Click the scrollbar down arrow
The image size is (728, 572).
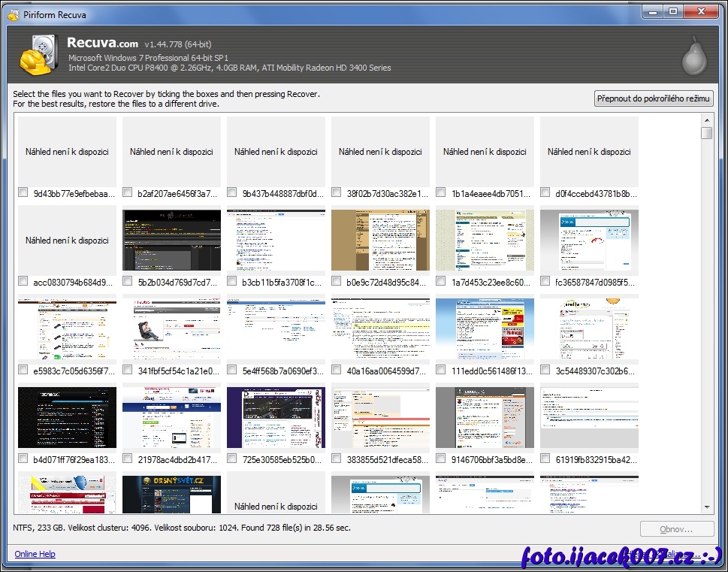706,507
